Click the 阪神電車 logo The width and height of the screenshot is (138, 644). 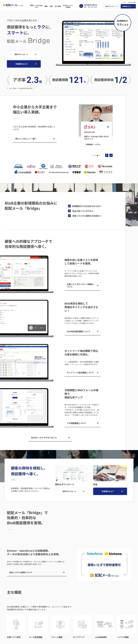click(x=106, y=172)
